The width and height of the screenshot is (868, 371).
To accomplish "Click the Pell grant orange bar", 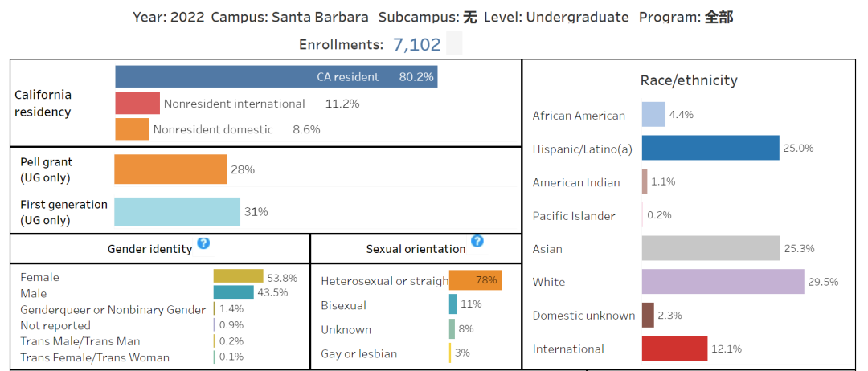I will (170, 169).
